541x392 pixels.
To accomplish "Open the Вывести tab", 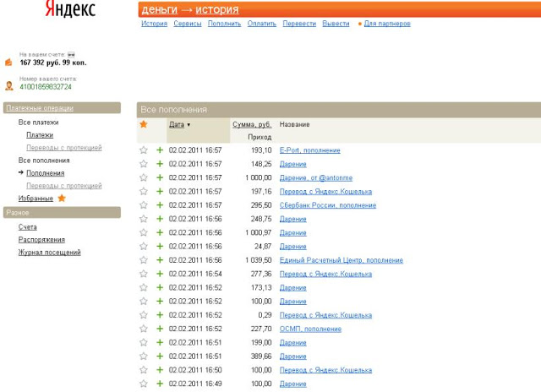I will click(336, 24).
